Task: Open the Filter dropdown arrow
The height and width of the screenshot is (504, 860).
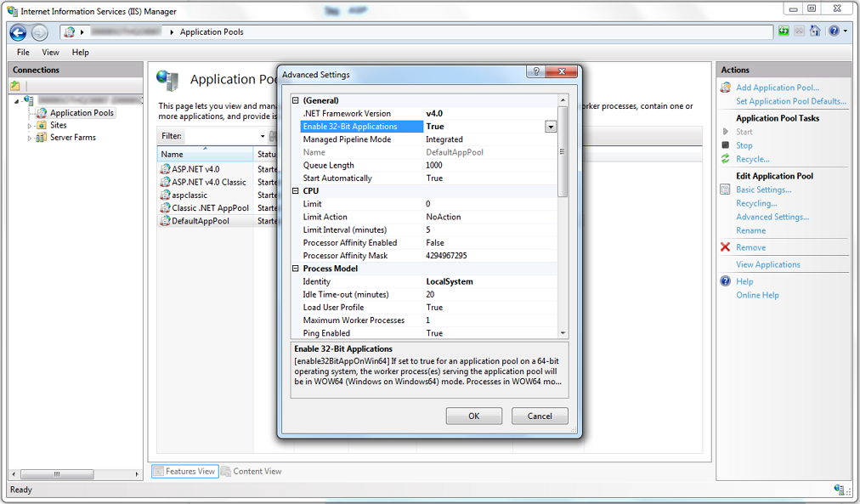Action: 263,136
